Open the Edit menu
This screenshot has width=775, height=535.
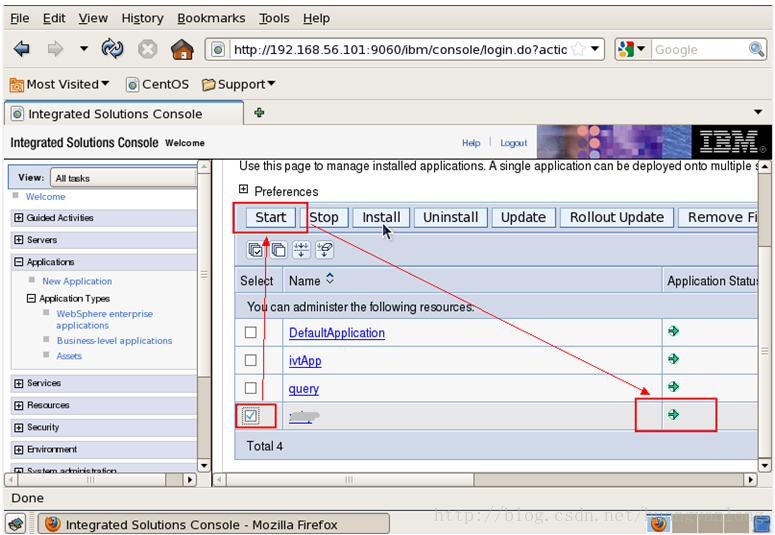pyautogui.click(x=54, y=18)
